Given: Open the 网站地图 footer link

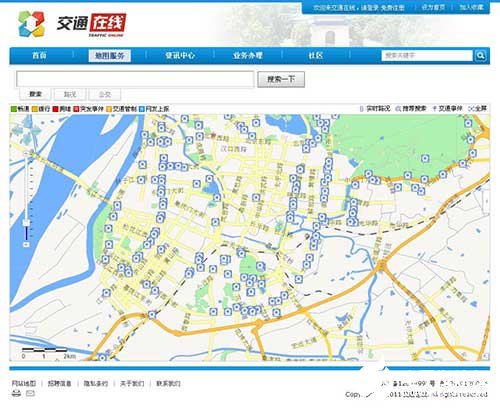Looking at the screenshot, I should pyautogui.click(x=24, y=383).
